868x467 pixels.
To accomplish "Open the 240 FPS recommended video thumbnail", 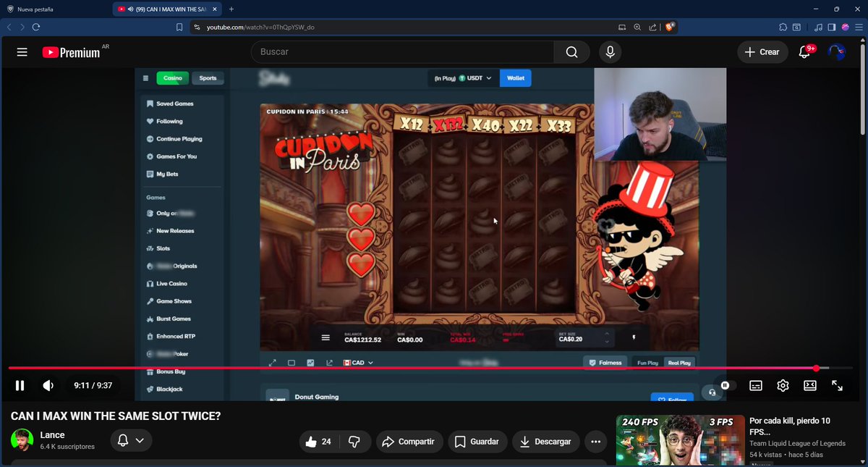I will (x=681, y=439).
